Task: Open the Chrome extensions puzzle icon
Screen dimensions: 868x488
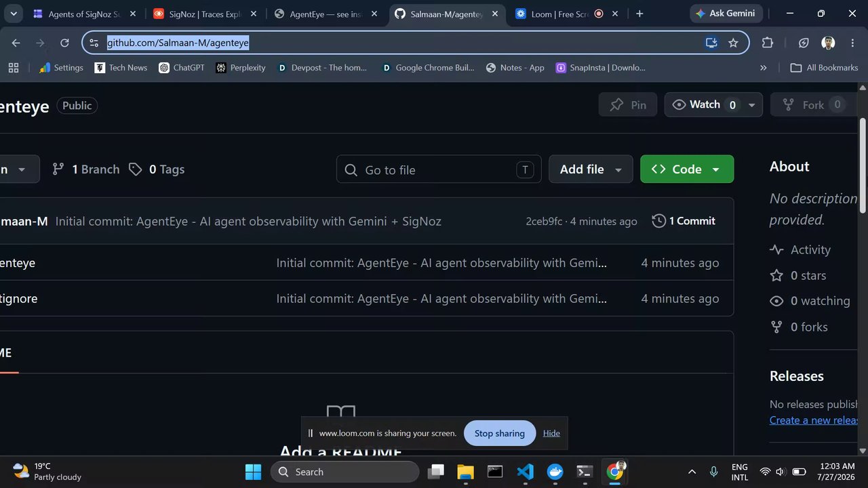Action: pyautogui.click(x=768, y=43)
